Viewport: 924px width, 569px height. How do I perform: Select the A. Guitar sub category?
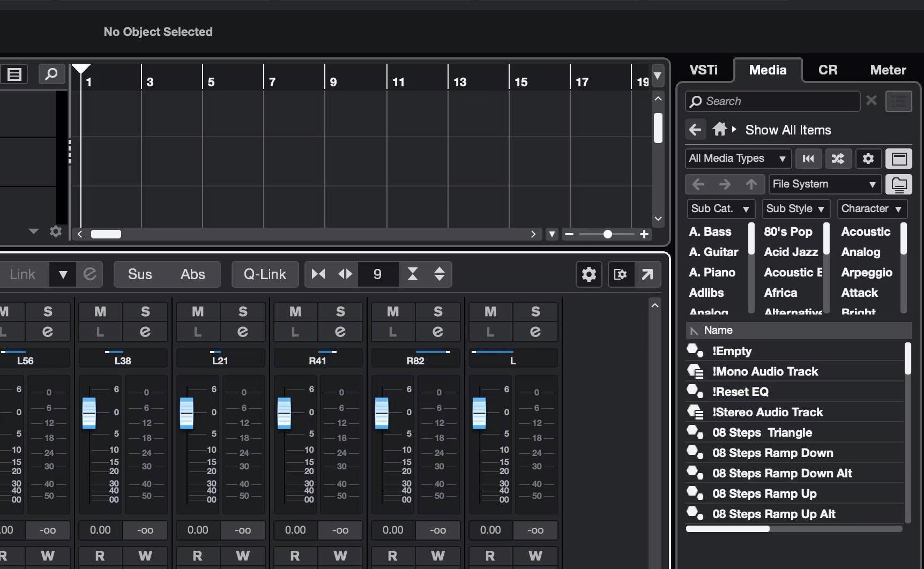(713, 252)
